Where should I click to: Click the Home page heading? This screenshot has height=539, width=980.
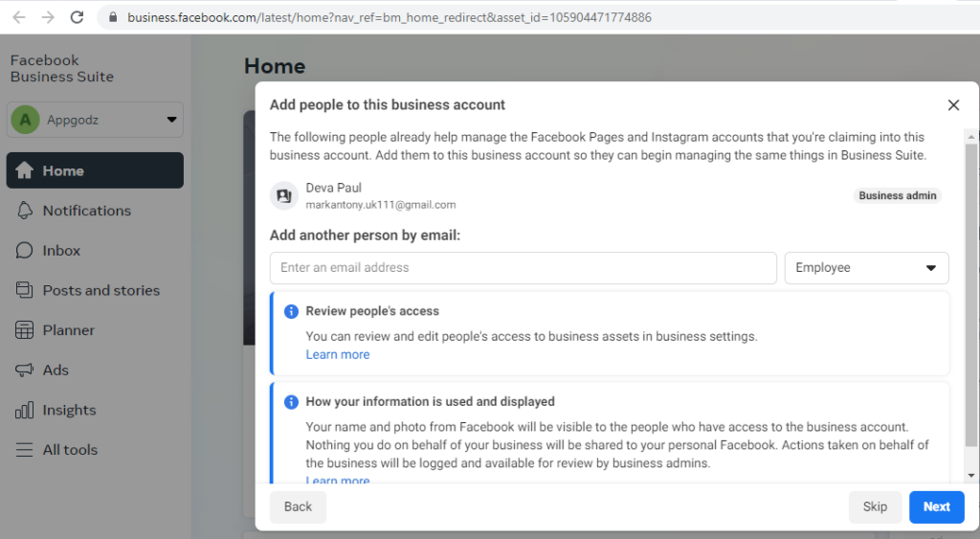pyautogui.click(x=275, y=66)
